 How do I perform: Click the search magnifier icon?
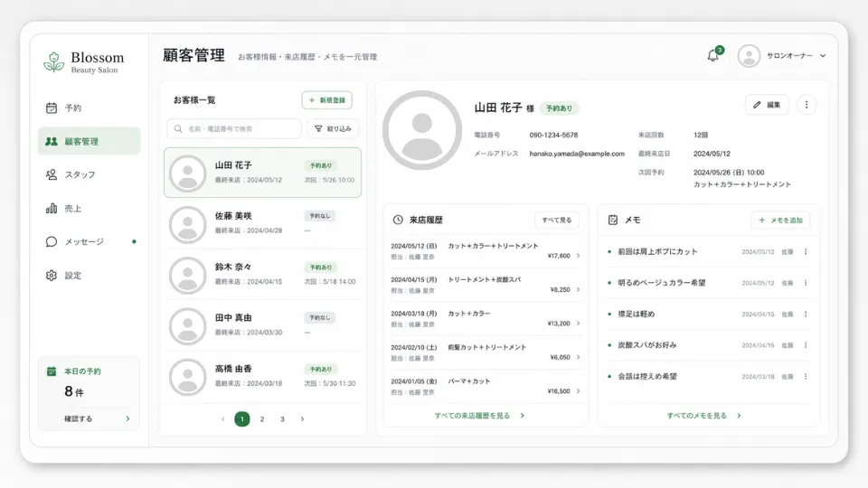(178, 128)
